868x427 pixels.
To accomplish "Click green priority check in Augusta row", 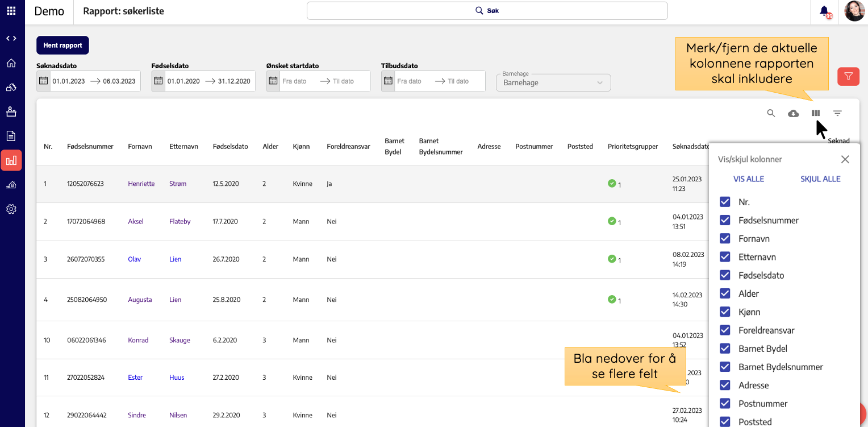I will [x=612, y=299].
